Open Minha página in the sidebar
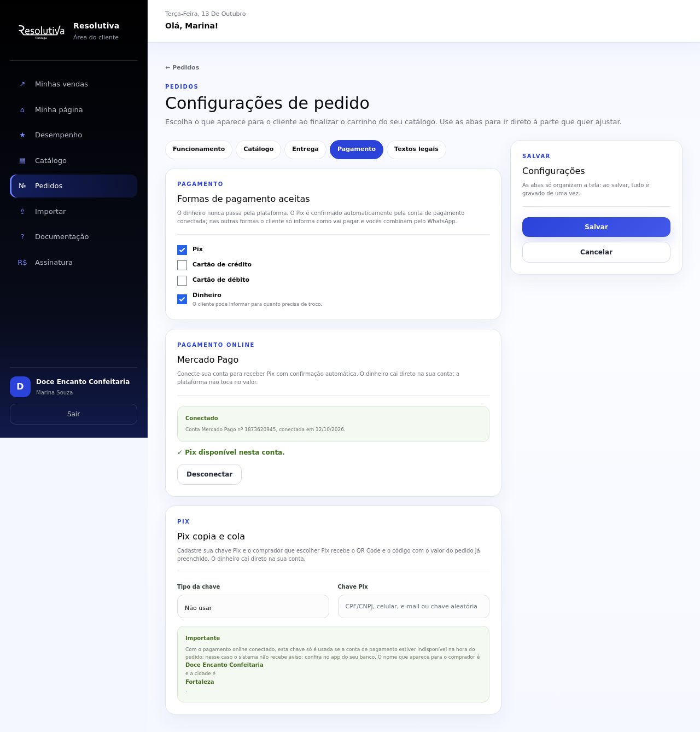The height and width of the screenshot is (732, 700). click(73, 110)
